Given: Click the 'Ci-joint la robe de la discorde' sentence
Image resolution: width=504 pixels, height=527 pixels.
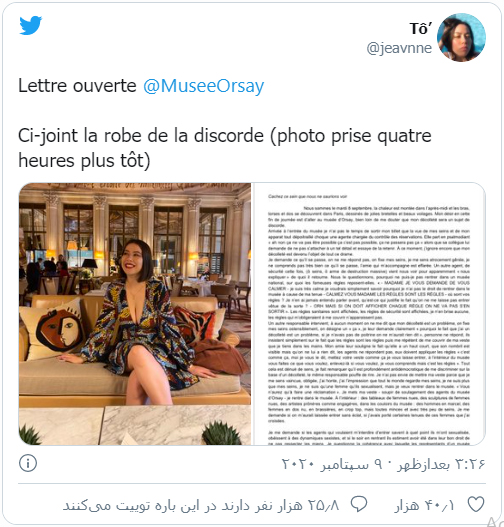Looking at the screenshot, I should tap(141, 136).
